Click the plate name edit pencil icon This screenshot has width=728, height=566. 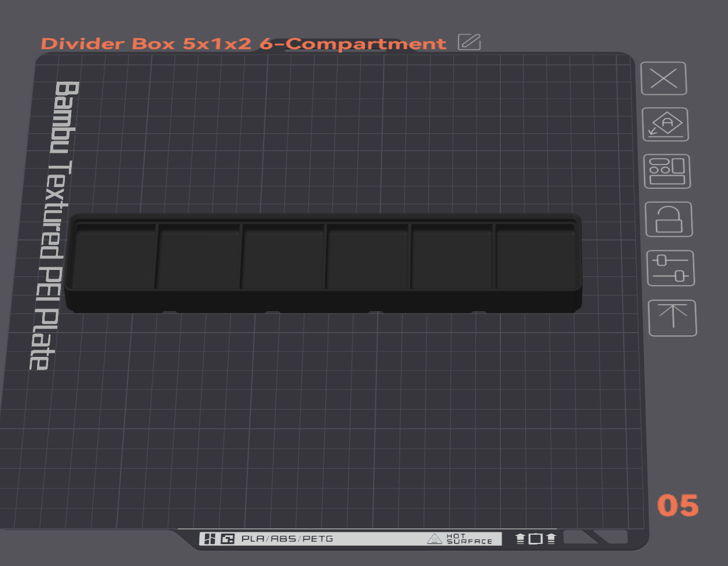(469, 42)
